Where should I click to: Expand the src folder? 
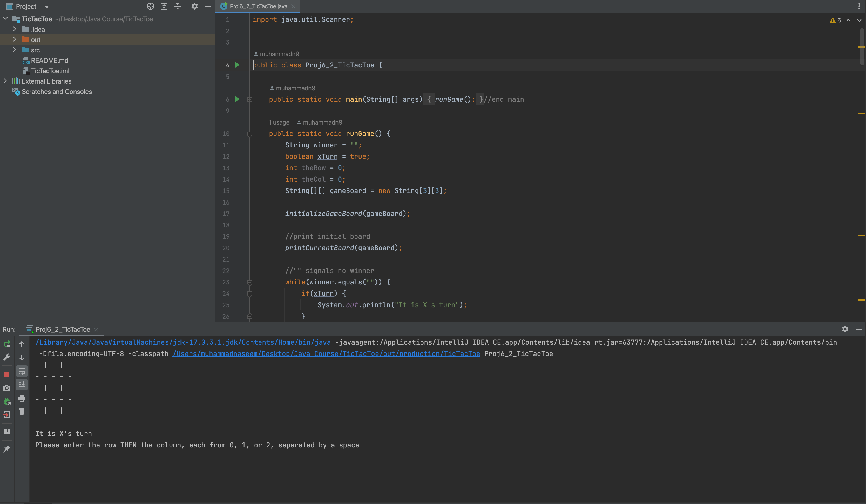tap(15, 50)
